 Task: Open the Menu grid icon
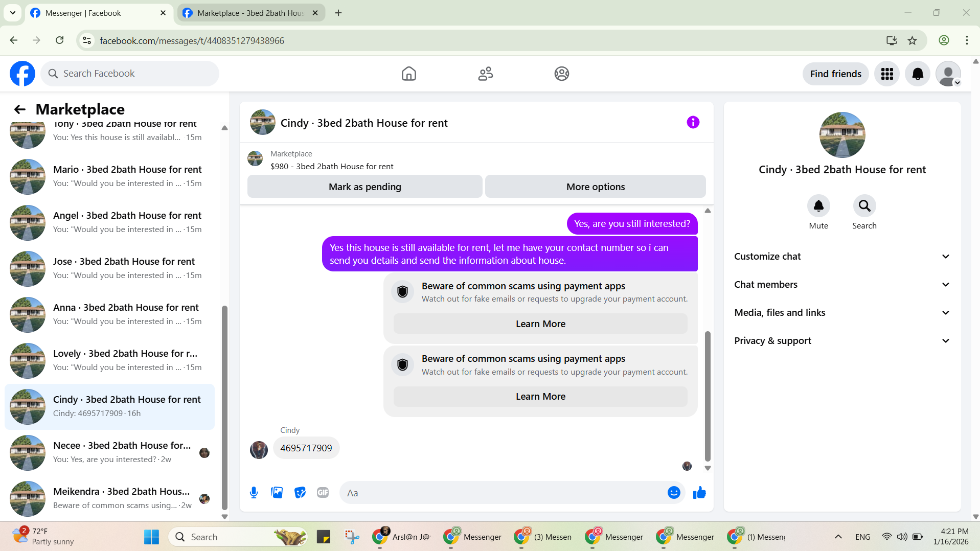click(x=887, y=74)
